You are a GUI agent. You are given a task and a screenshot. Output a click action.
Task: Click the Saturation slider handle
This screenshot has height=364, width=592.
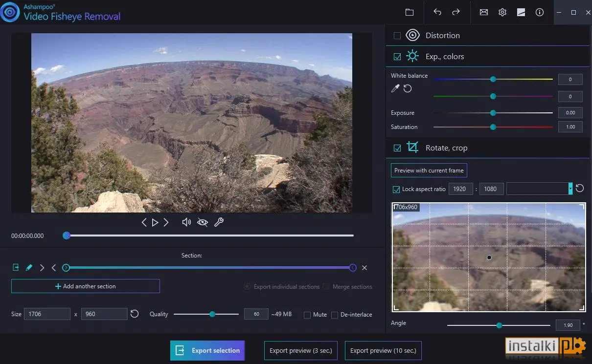coord(493,127)
